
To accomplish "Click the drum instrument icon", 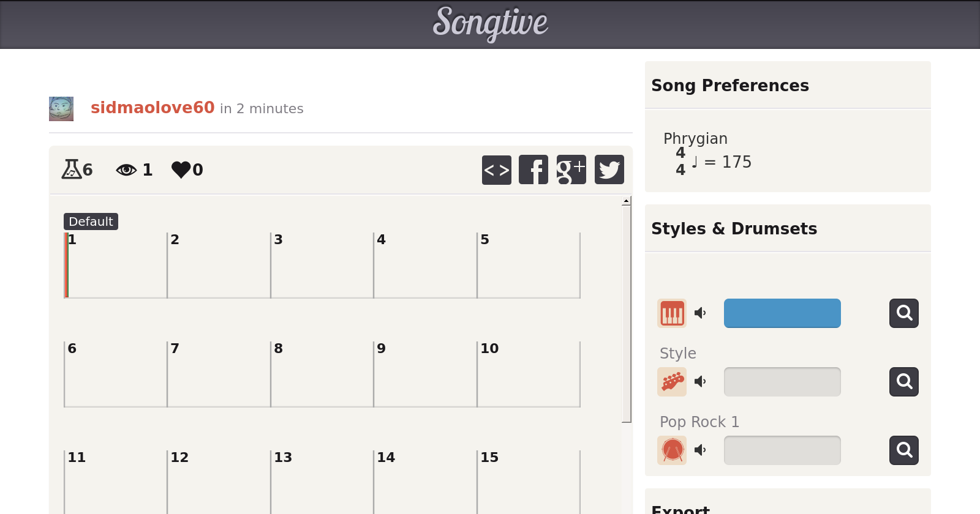I will 672,450.
